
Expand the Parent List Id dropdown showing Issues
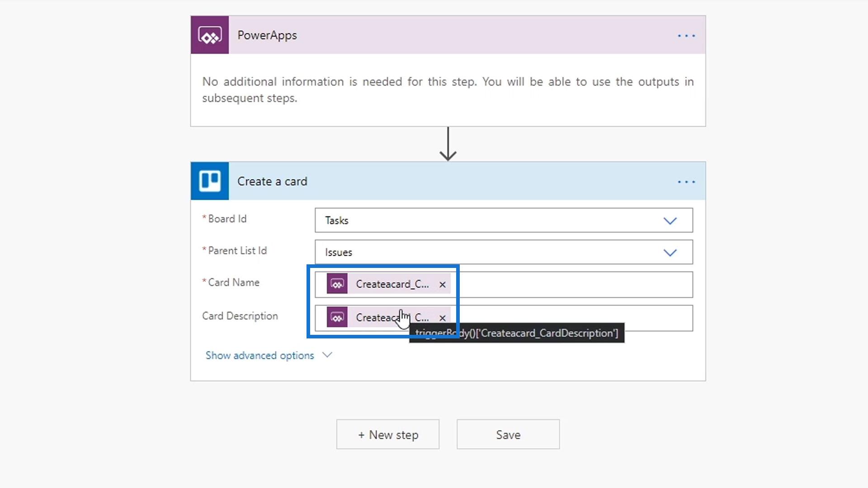point(670,252)
